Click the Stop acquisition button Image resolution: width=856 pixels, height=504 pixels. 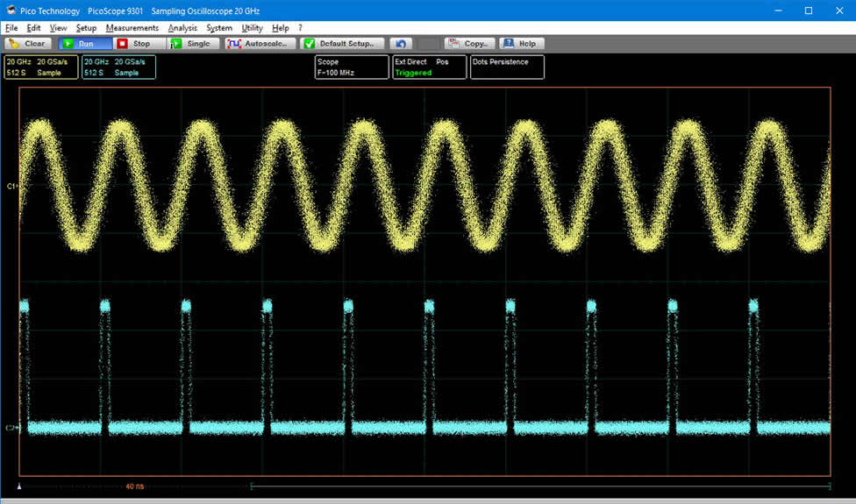pos(139,44)
